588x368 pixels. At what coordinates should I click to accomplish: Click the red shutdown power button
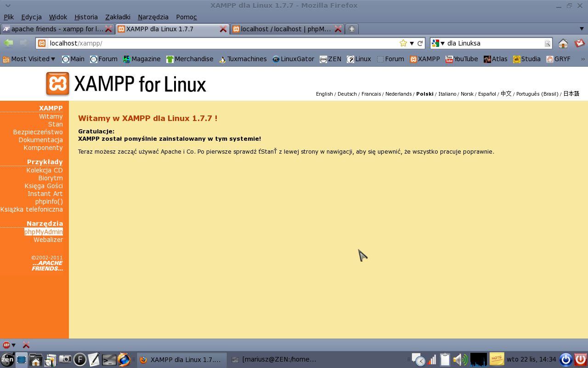581,359
